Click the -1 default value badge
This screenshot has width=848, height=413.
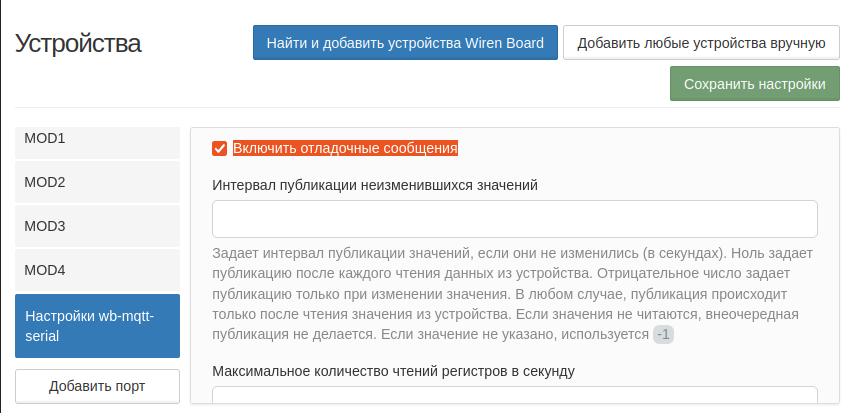(x=663, y=334)
